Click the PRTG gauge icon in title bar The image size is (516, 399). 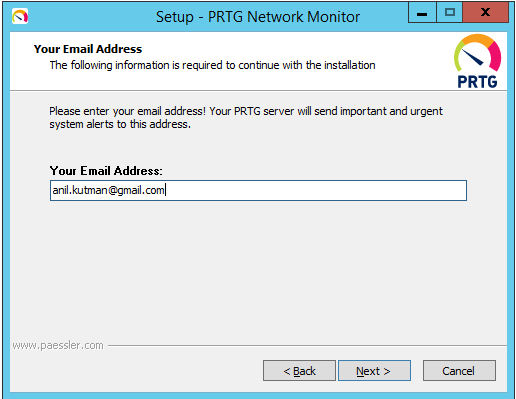20,16
